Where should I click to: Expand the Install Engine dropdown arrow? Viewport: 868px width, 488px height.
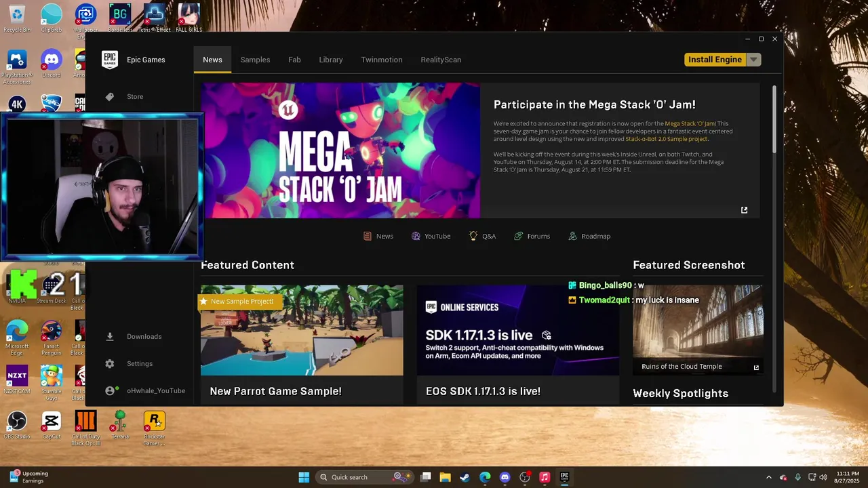point(753,60)
